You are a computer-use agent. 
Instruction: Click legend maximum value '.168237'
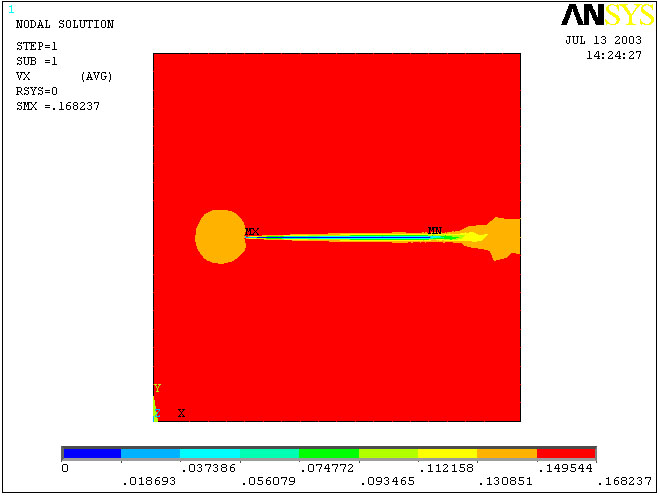tap(625, 481)
